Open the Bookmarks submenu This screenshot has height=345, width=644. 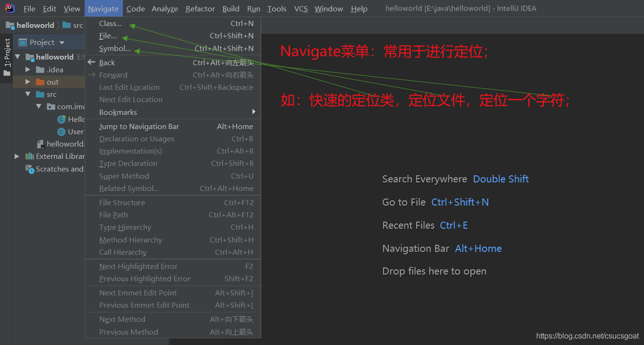pos(173,112)
